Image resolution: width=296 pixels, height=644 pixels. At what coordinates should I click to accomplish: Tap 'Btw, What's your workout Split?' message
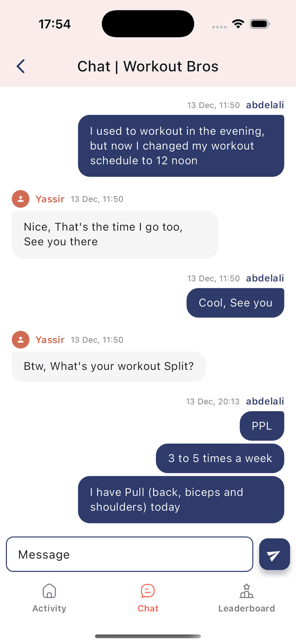click(109, 366)
